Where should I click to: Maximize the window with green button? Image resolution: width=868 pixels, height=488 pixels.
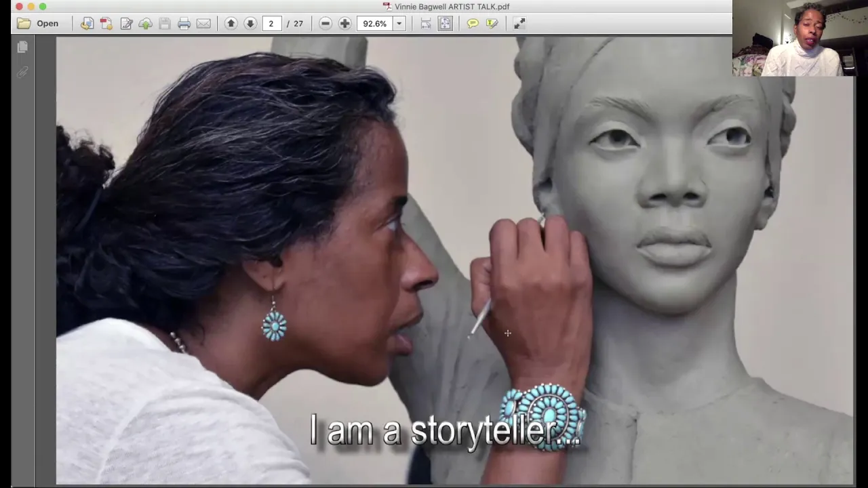pyautogui.click(x=43, y=7)
